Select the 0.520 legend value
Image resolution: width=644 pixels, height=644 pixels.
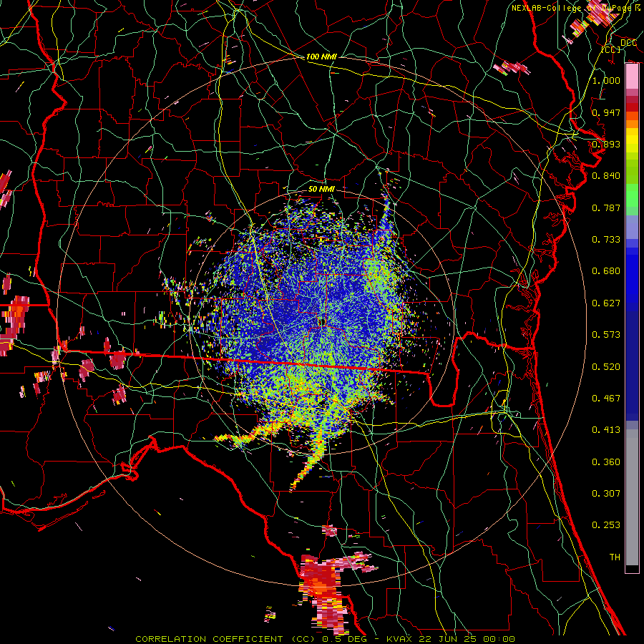(x=606, y=366)
